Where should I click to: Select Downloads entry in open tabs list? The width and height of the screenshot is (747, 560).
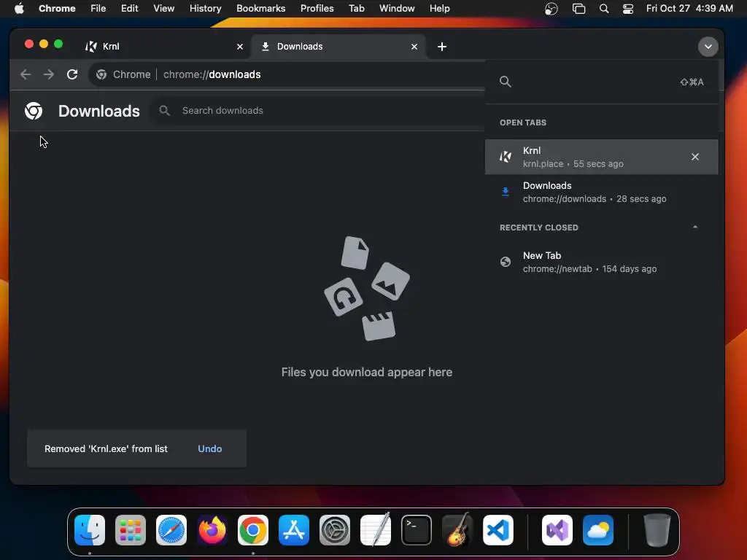tap(601, 192)
